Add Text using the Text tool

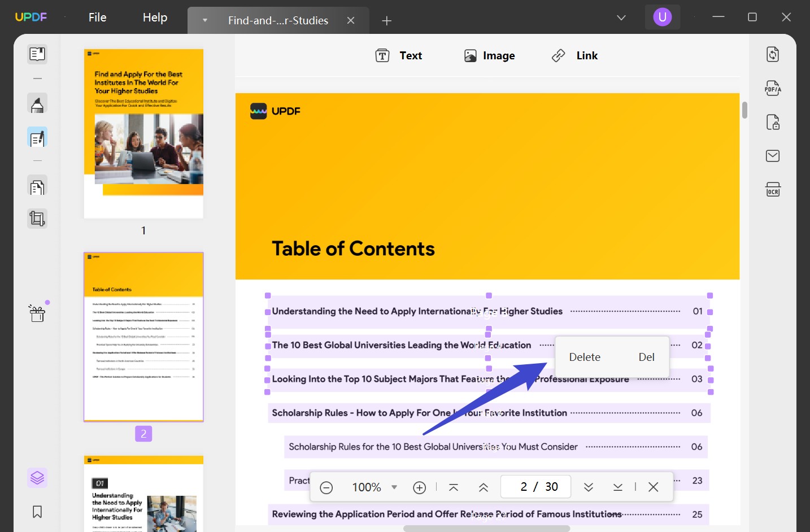pos(399,55)
